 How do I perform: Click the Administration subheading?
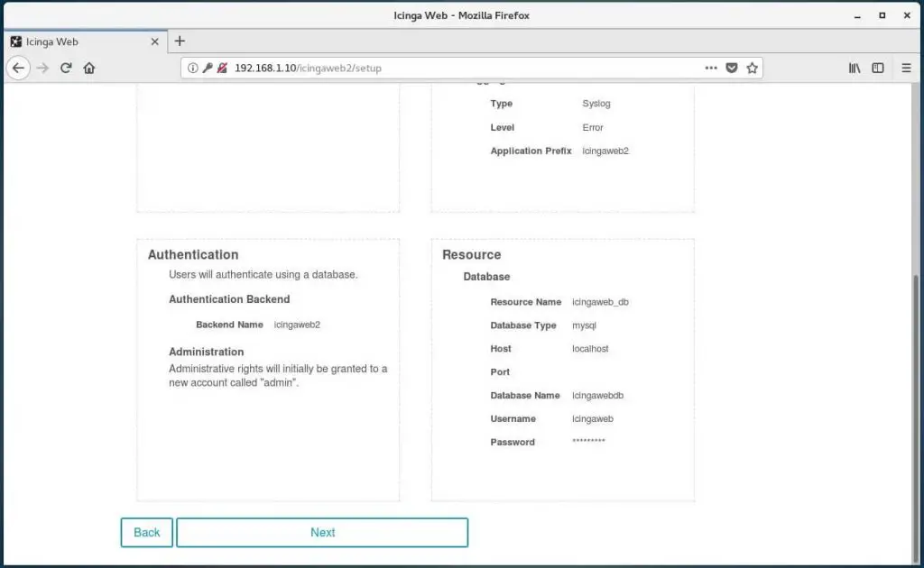pos(207,352)
